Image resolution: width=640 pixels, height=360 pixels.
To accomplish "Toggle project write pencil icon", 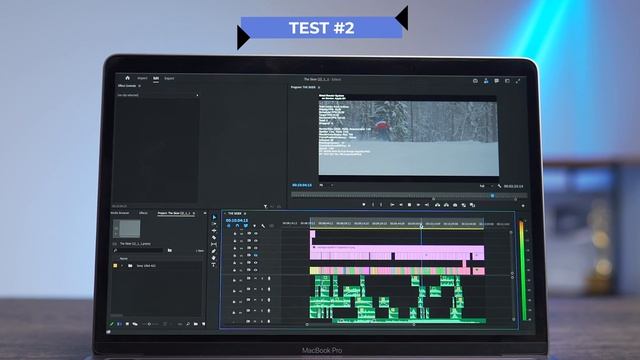I will coord(112,324).
